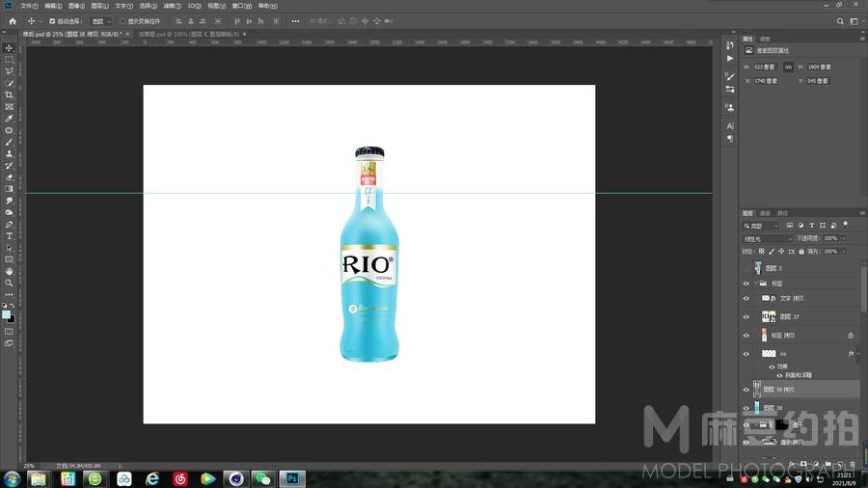Toggle visibility of 文字 拷贝 layer
Image resolution: width=868 pixels, height=488 pixels.
tap(746, 299)
